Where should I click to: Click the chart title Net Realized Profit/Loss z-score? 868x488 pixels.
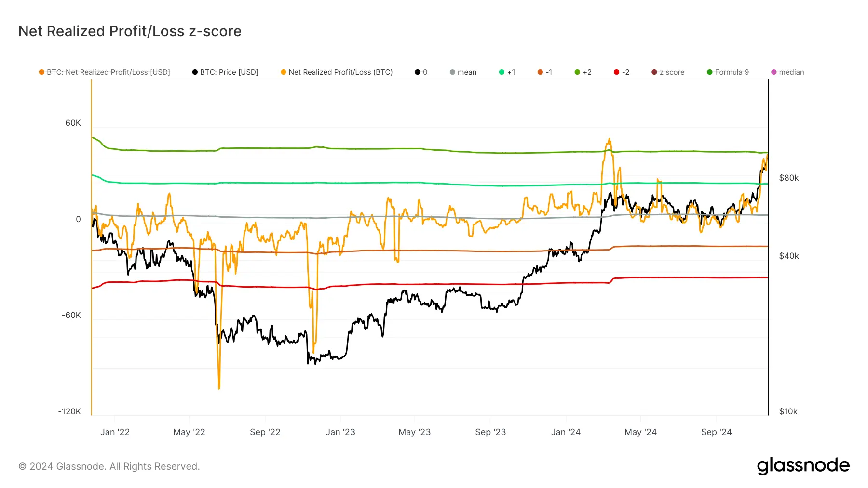tap(130, 31)
